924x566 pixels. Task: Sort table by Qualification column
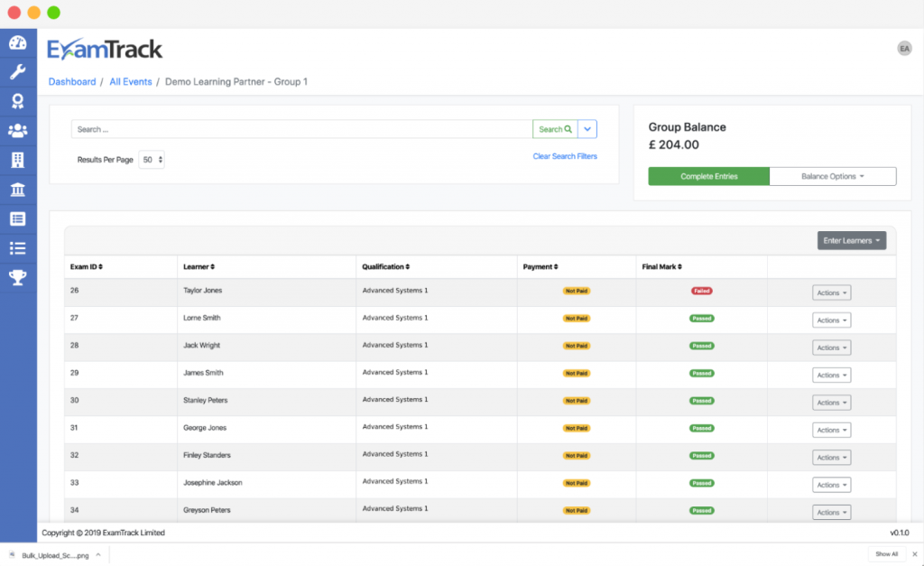click(385, 267)
